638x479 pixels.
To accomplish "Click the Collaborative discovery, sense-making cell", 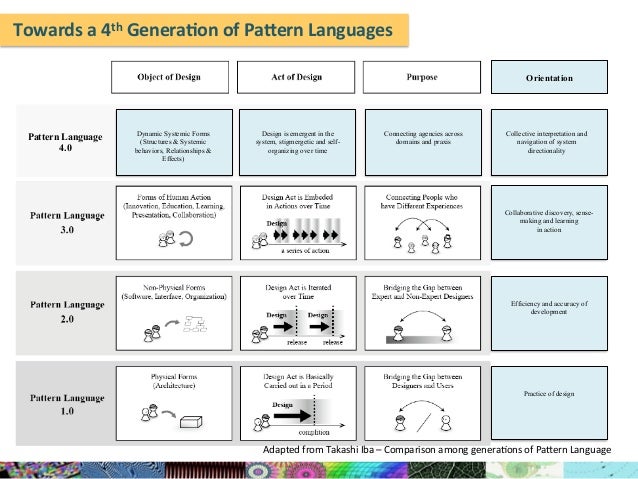I will pyautogui.click(x=549, y=223).
